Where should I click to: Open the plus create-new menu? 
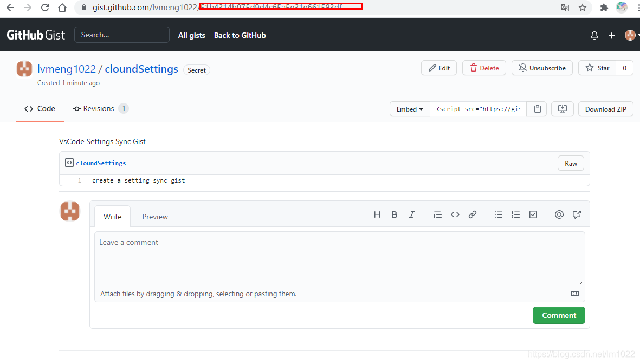[x=611, y=36]
